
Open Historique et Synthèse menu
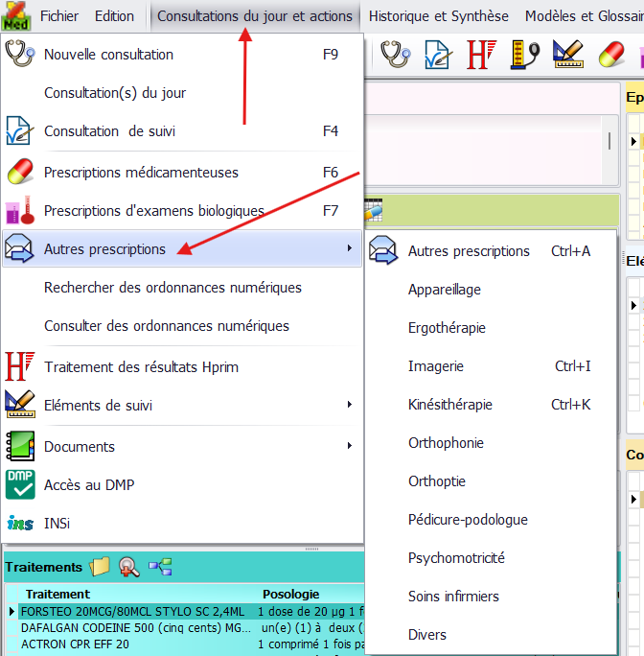pyautogui.click(x=438, y=16)
